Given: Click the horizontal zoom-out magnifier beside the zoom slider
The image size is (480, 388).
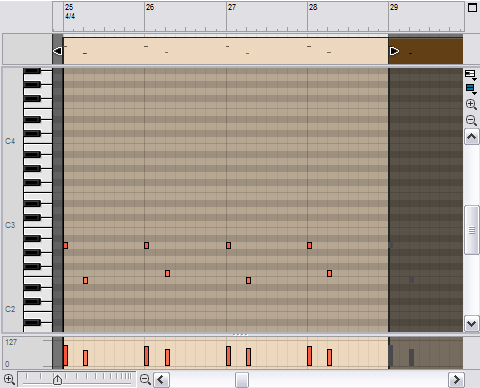Looking at the screenshot, I should click(x=145, y=379).
